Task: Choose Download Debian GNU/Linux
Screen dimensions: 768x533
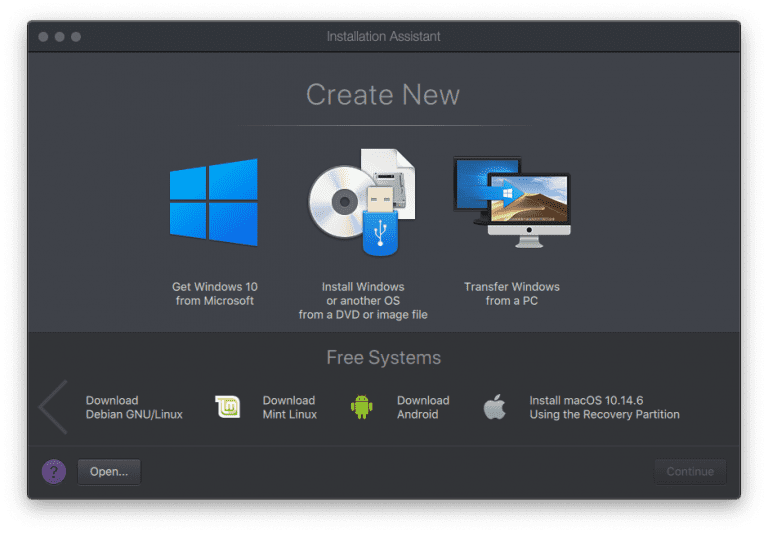Action: point(134,407)
